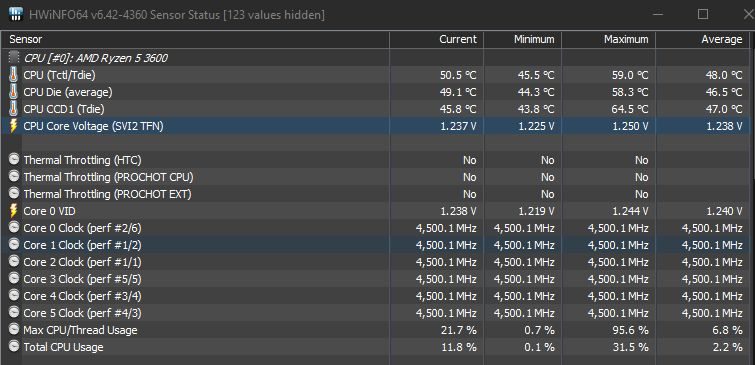Click minimum value 44.3 °C
Screen dimensions: 755x365
tap(535, 92)
